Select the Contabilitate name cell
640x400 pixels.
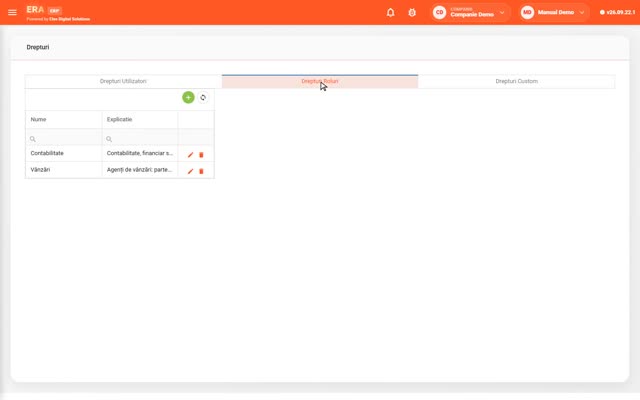pyautogui.click(x=64, y=153)
